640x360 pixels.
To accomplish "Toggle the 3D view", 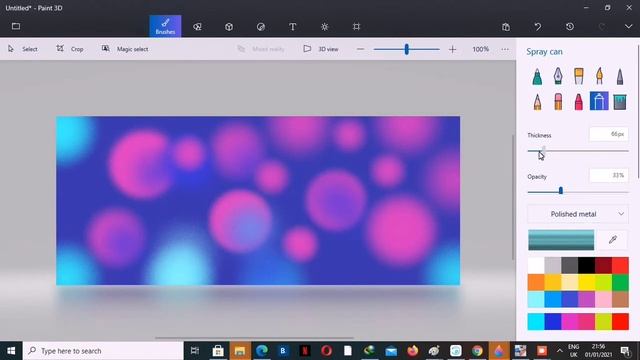I will coord(321,49).
